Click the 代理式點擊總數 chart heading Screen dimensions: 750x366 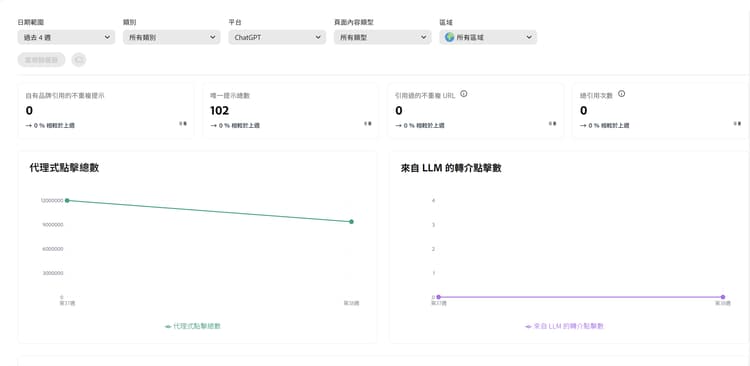pos(64,168)
